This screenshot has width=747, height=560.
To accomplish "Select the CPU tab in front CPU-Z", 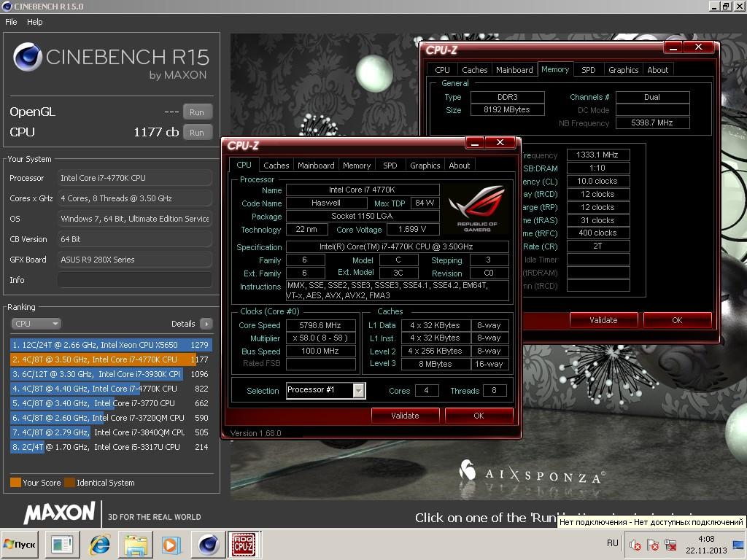I will [x=244, y=165].
